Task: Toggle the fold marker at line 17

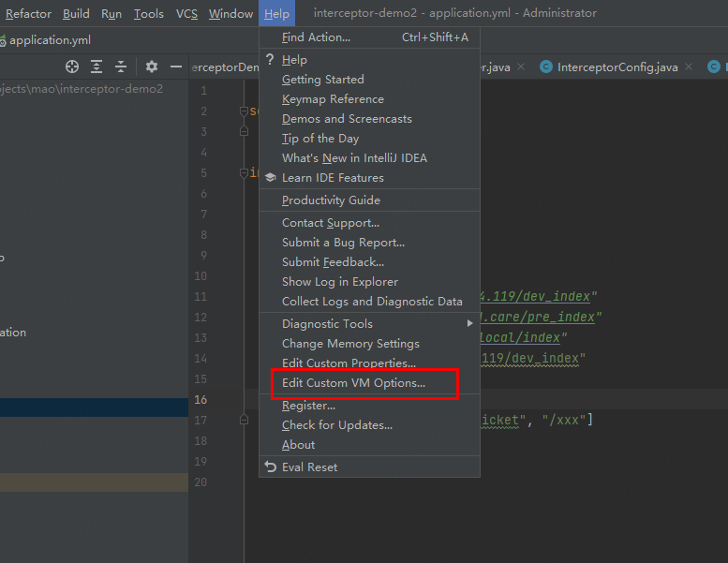Action: pyautogui.click(x=244, y=420)
